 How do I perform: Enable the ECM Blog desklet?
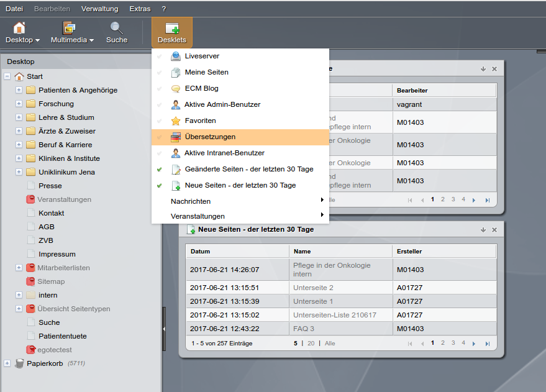coord(159,88)
